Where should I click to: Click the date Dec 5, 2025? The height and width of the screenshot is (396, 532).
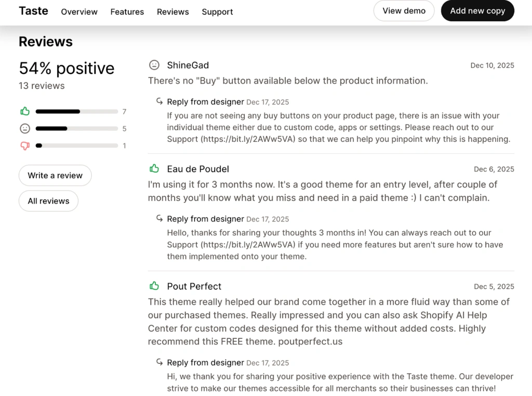(494, 287)
